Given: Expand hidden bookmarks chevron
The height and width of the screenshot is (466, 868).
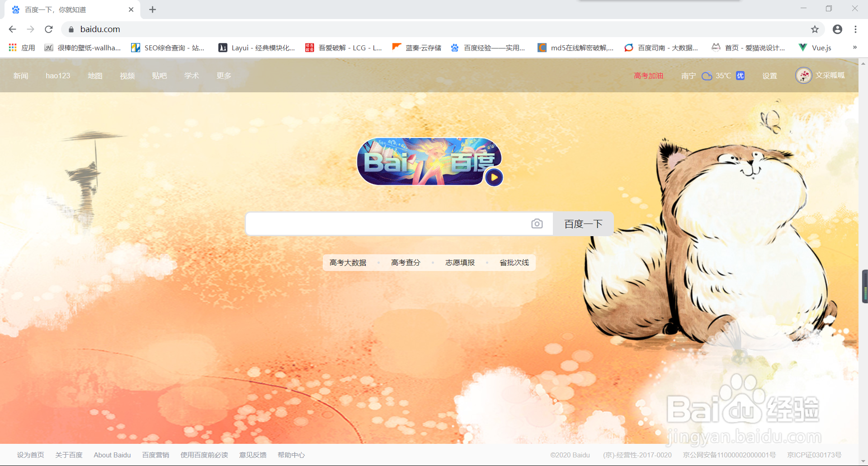Looking at the screenshot, I should point(854,48).
